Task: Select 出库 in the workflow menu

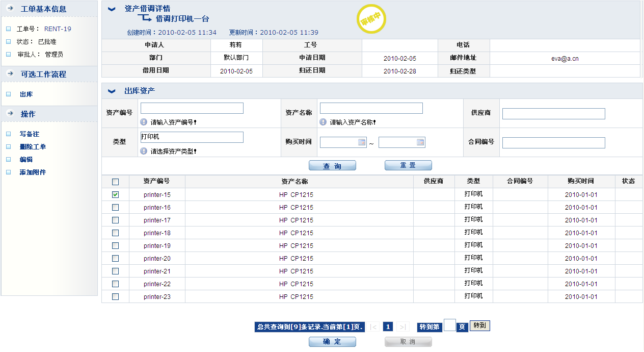Action: [x=26, y=94]
